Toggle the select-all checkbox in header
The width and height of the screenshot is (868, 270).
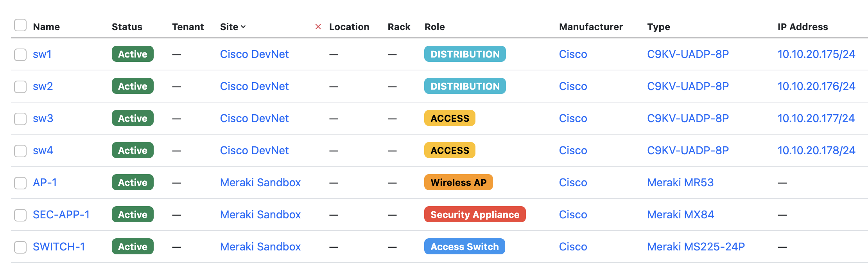[x=20, y=25]
